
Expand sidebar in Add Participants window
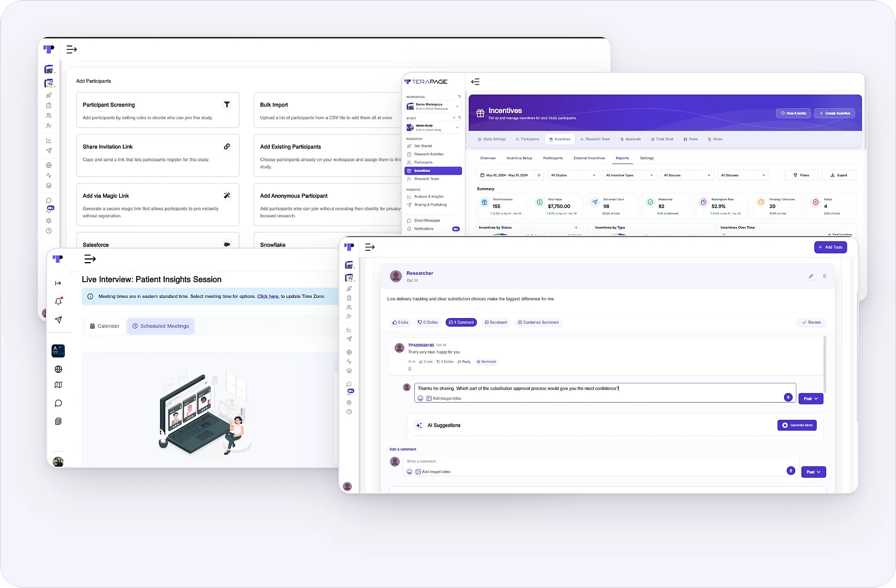[72, 49]
